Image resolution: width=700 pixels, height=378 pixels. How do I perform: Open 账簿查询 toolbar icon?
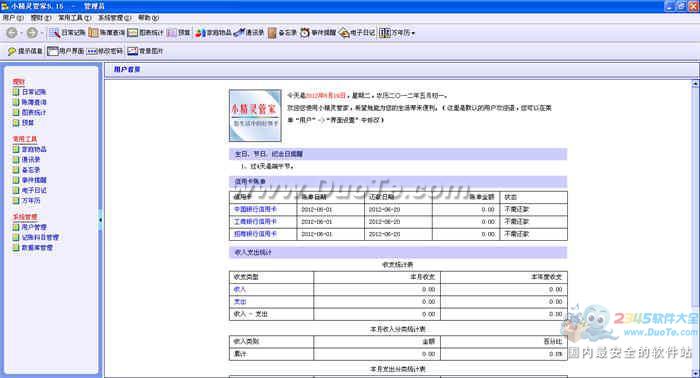[106, 33]
